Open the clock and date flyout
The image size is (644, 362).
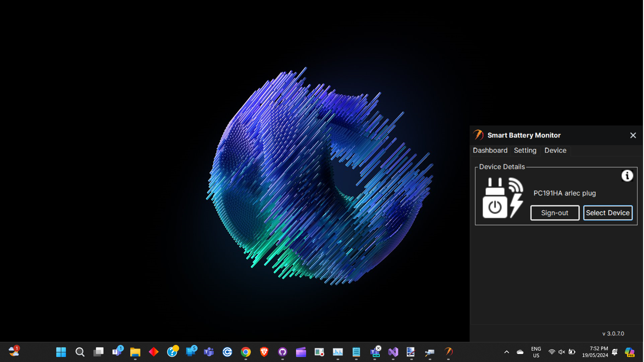pos(595,352)
